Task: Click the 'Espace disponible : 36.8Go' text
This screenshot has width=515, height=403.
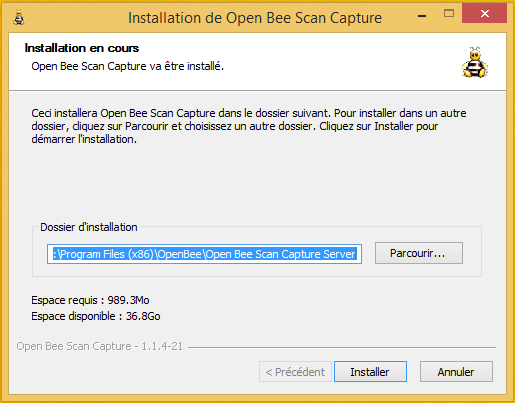Action: point(96,316)
